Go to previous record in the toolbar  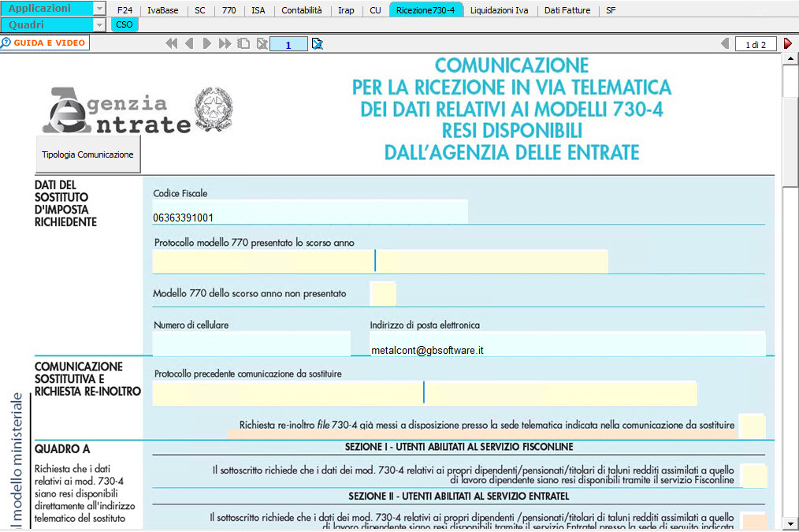189,44
